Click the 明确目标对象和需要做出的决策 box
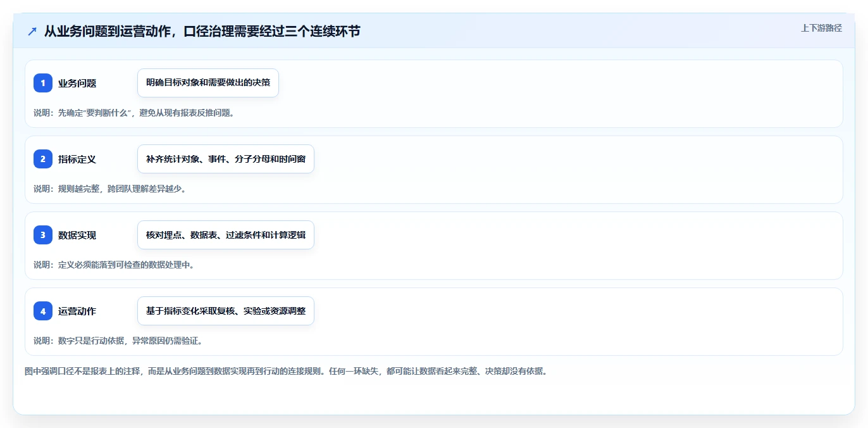Viewport: 868px width, 428px height. 208,83
